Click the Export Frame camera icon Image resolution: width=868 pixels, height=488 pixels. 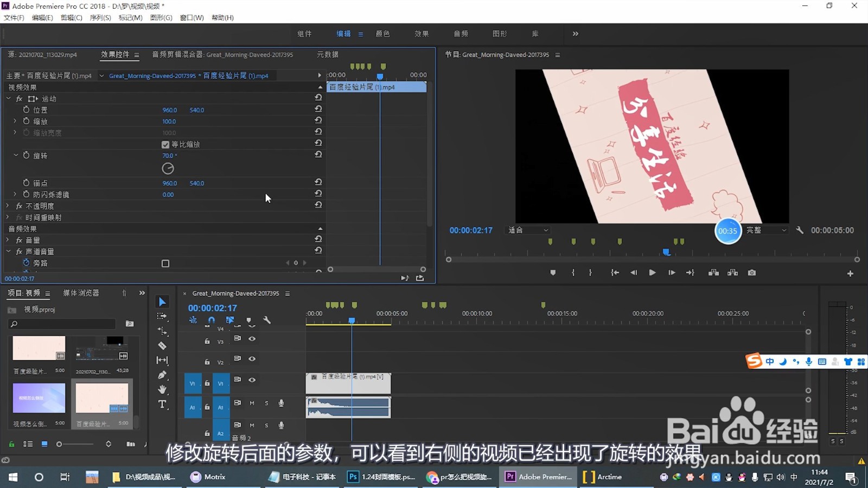tap(751, 273)
